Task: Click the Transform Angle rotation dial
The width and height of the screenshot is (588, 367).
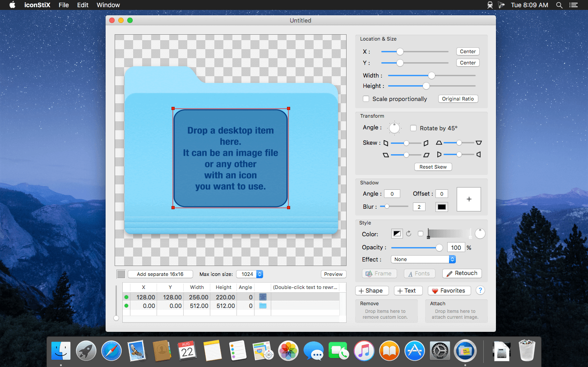Action: (x=394, y=128)
